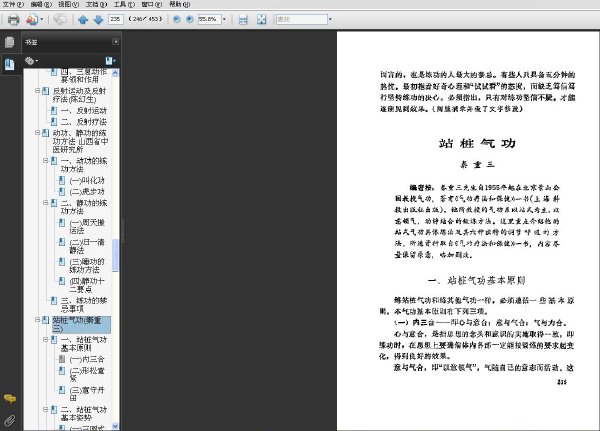
Task: Select bookmark 二、反射疗法
Action: (x=84, y=122)
